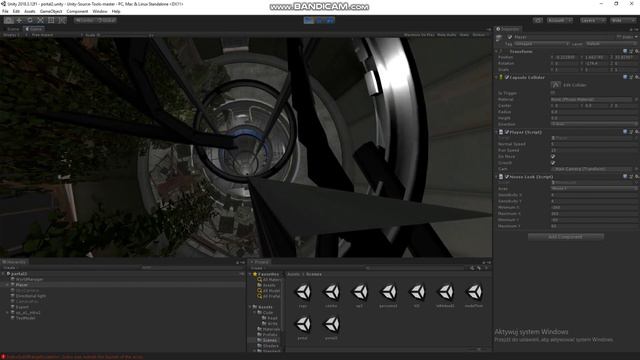
Task: Click the Capsule Collider component icon
Action: (501, 77)
